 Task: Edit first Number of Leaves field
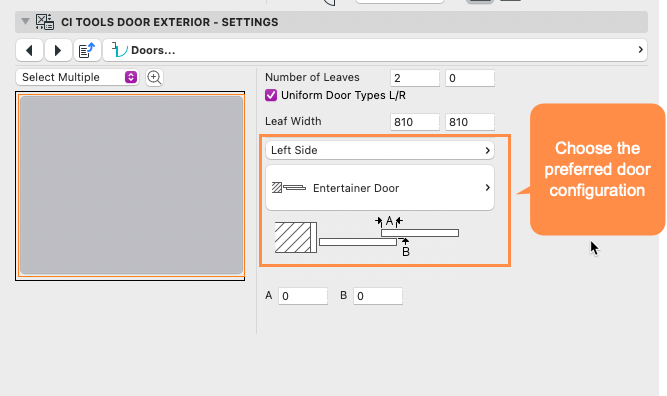tap(415, 78)
